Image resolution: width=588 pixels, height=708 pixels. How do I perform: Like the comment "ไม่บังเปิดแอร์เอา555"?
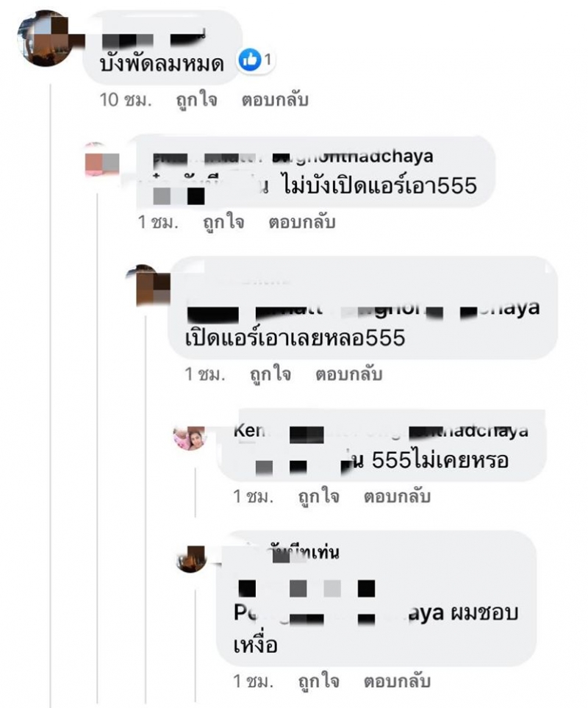(x=223, y=222)
